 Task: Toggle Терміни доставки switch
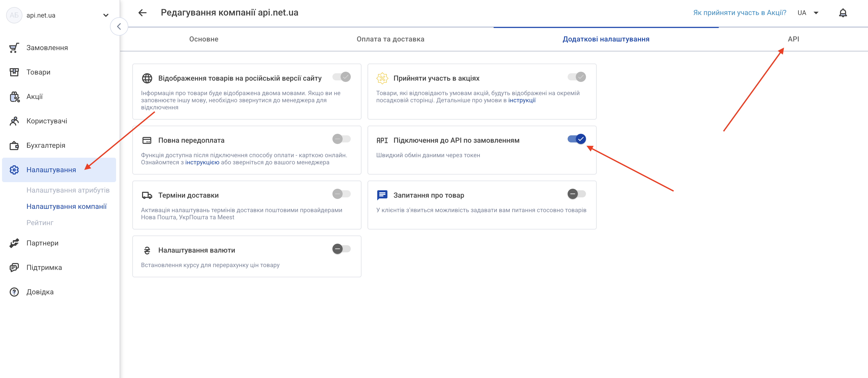point(341,194)
